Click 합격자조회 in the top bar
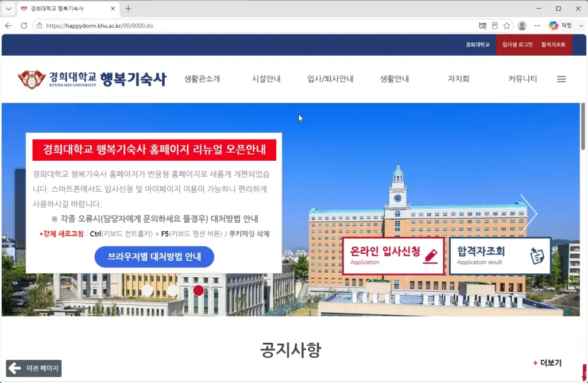This screenshot has width=588, height=383. point(553,44)
